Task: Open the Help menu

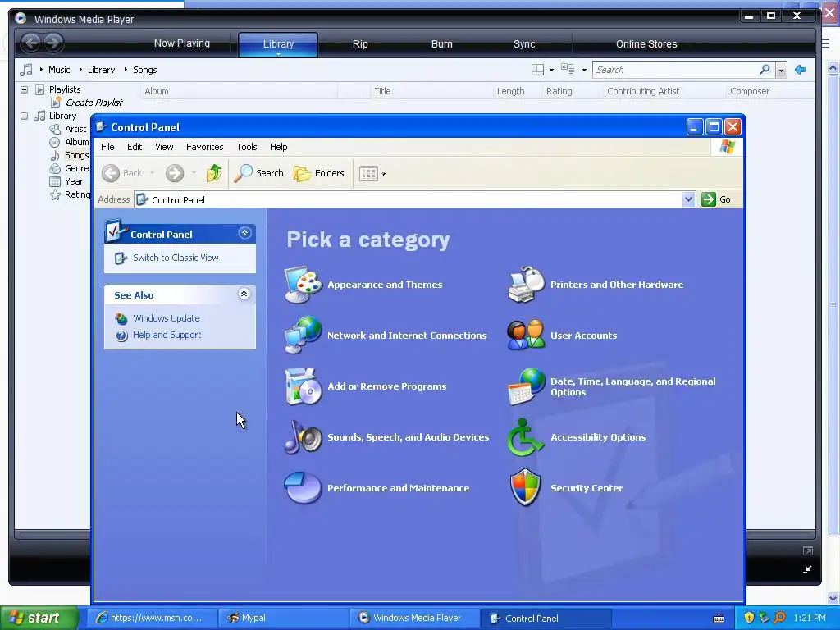Action: coord(279,147)
